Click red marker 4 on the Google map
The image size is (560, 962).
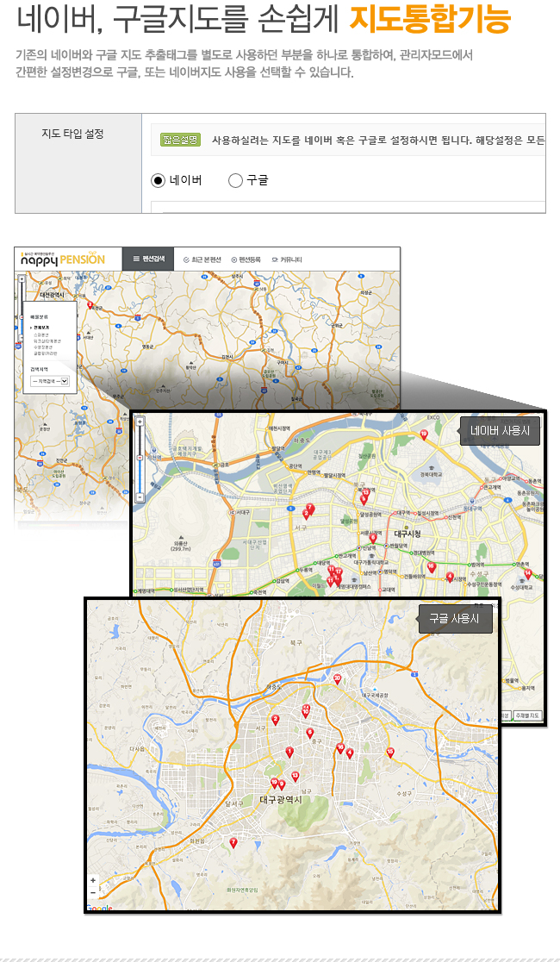(x=350, y=753)
